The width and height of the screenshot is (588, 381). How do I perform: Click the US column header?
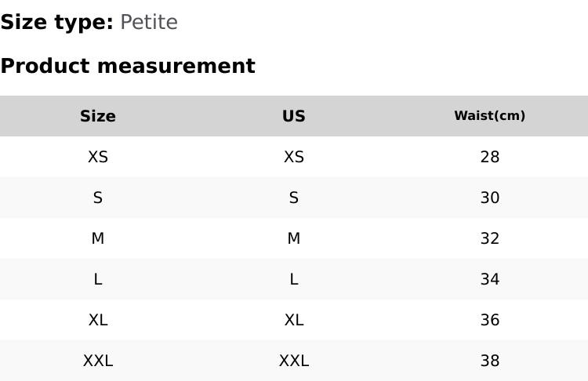[294, 116]
